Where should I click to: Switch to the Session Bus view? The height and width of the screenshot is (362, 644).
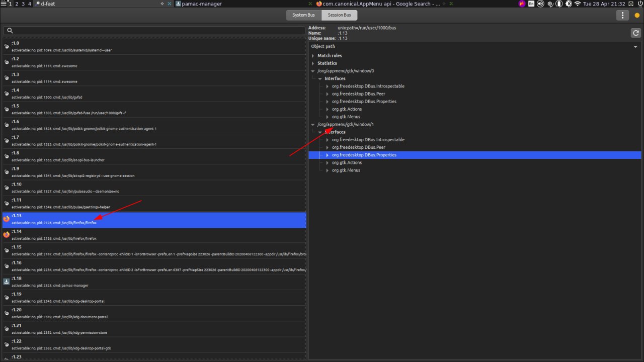340,15
